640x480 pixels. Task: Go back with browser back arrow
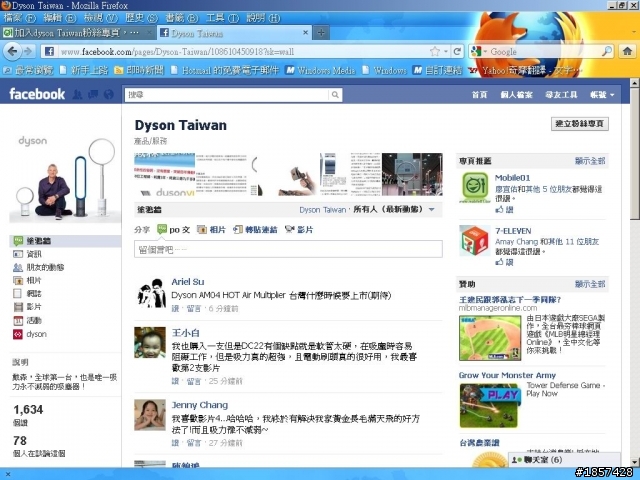coord(12,51)
